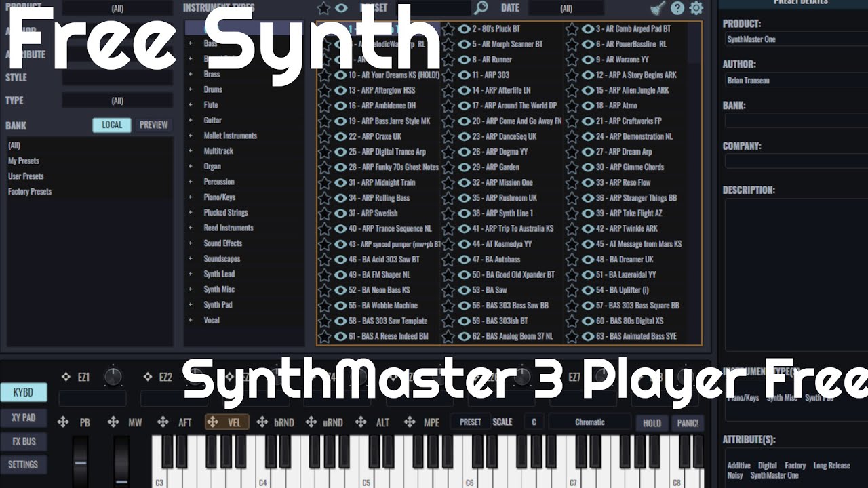Click the AFT move-arrows icon

pyautogui.click(x=163, y=422)
